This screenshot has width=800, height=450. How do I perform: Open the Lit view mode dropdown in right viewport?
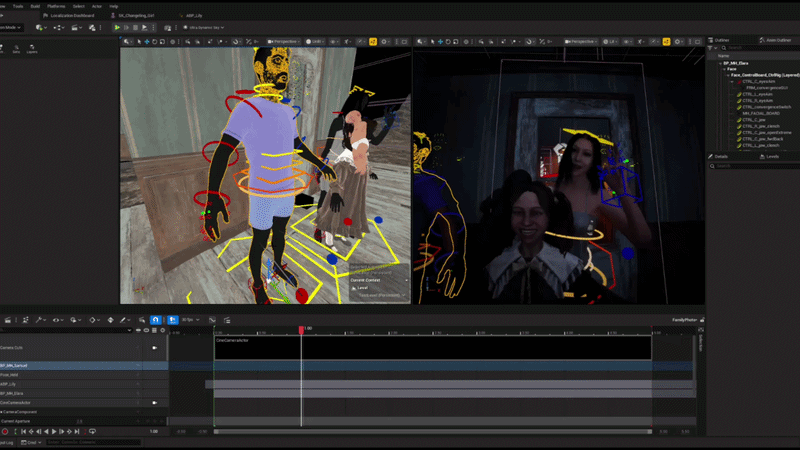[x=610, y=42]
